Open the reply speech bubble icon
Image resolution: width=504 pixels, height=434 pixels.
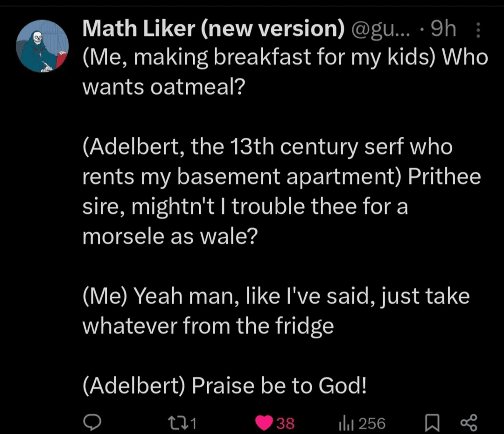click(92, 422)
